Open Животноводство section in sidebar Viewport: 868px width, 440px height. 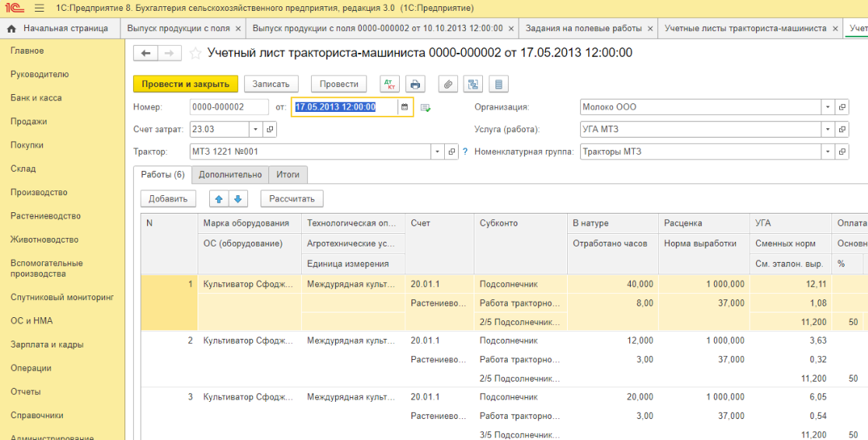tap(44, 239)
